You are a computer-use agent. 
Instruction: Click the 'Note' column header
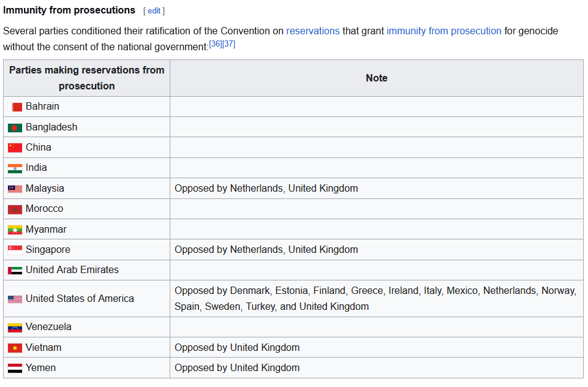[x=376, y=78]
